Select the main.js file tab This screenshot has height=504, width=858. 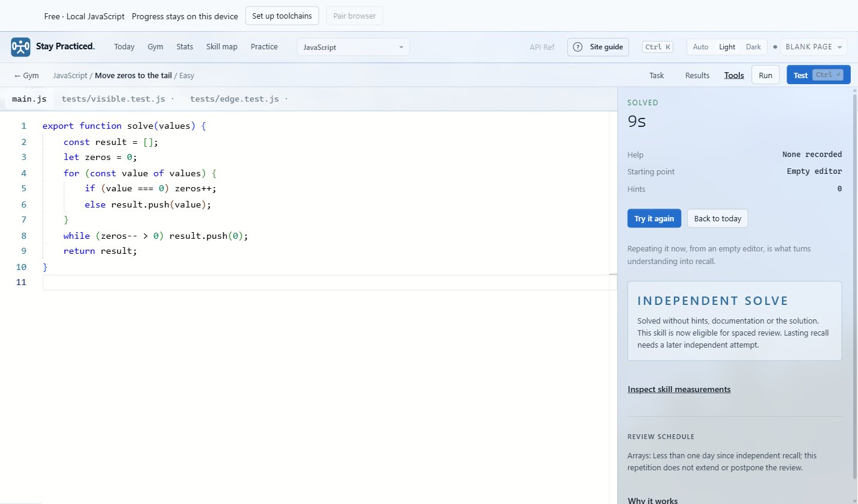[x=29, y=99]
